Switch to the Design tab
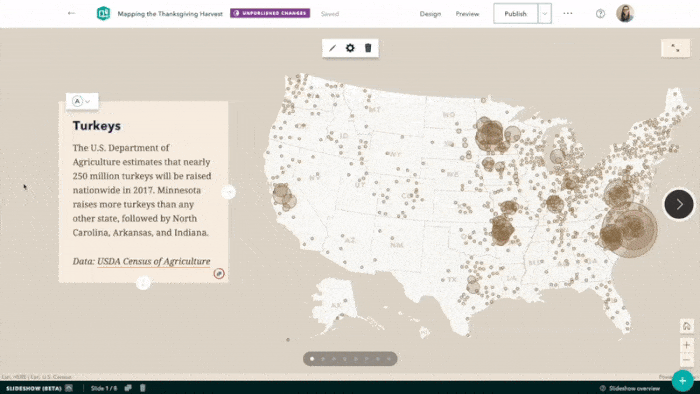700x394 pixels. pos(430,14)
